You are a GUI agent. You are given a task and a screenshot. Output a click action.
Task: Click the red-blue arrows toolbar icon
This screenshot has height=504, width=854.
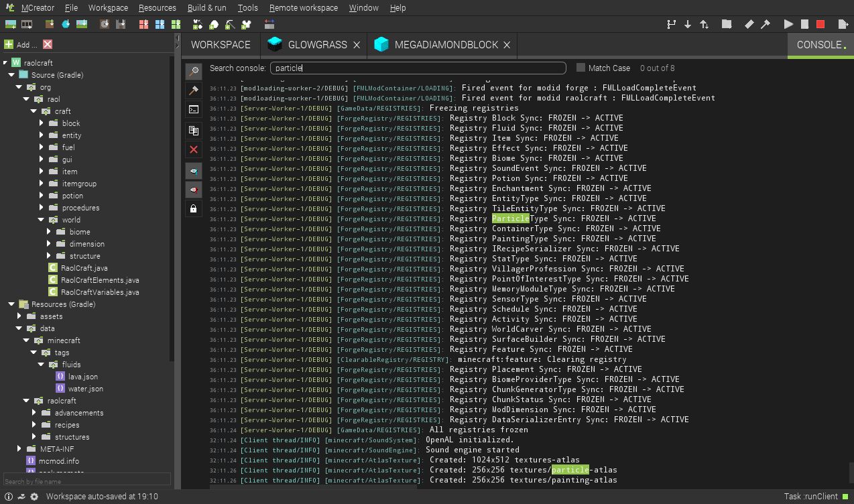tap(269, 24)
